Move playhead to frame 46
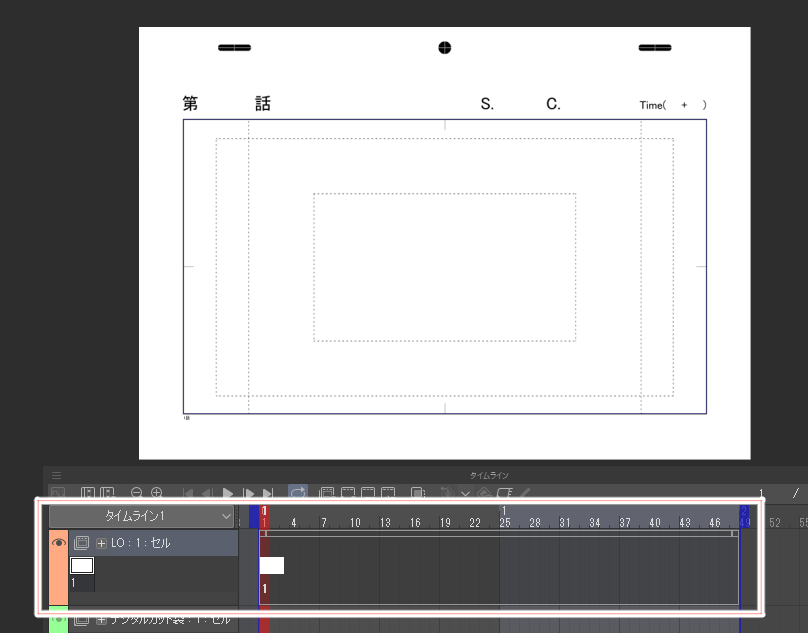This screenshot has width=808, height=633. pos(715,523)
